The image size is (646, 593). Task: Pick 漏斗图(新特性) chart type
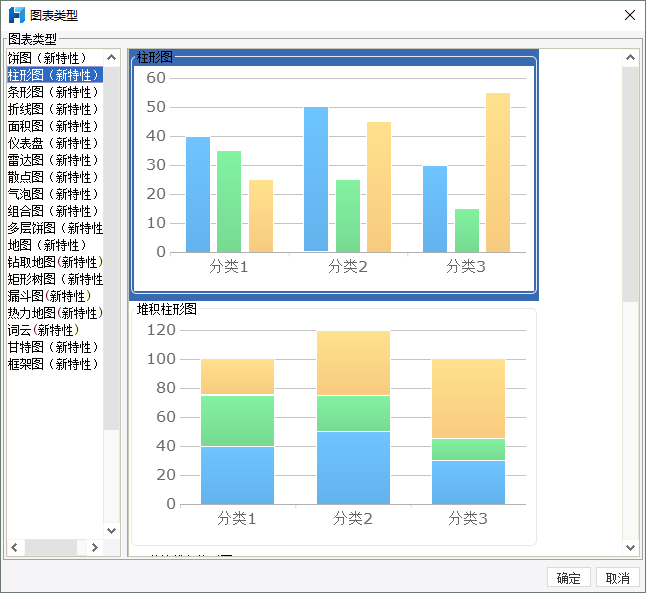[x=55, y=296]
